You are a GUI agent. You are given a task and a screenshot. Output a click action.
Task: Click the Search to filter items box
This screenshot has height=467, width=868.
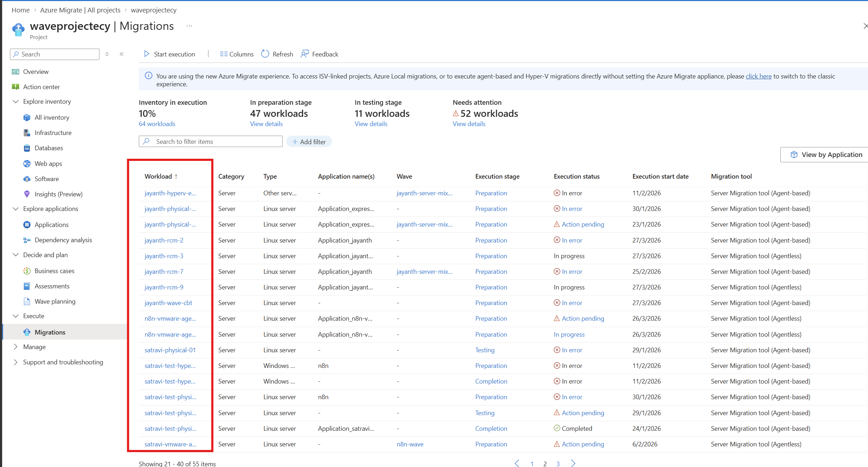(211, 141)
